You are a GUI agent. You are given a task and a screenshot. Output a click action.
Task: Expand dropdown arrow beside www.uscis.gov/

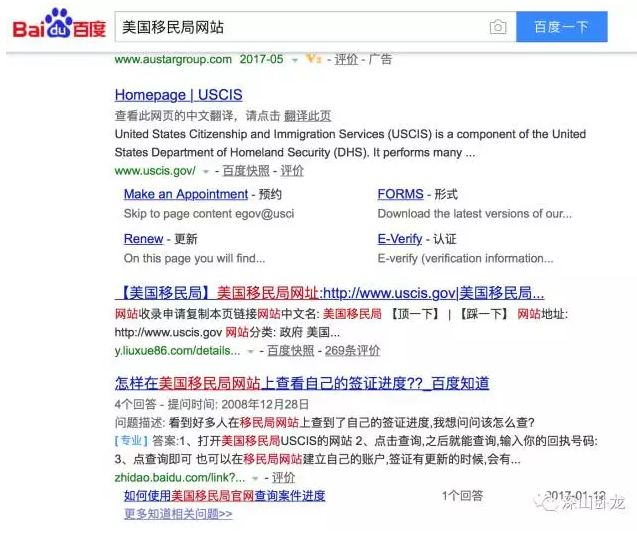[x=206, y=172]
